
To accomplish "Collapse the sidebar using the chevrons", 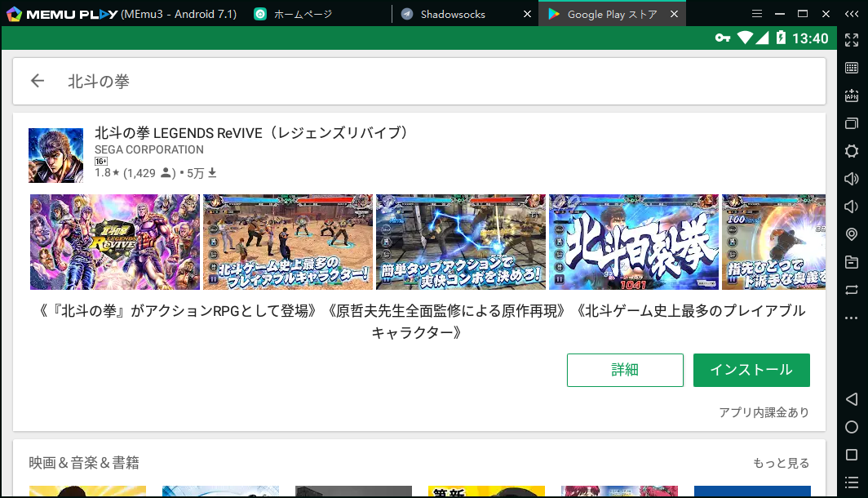I will pyautogui.click(x=852, y=13).
